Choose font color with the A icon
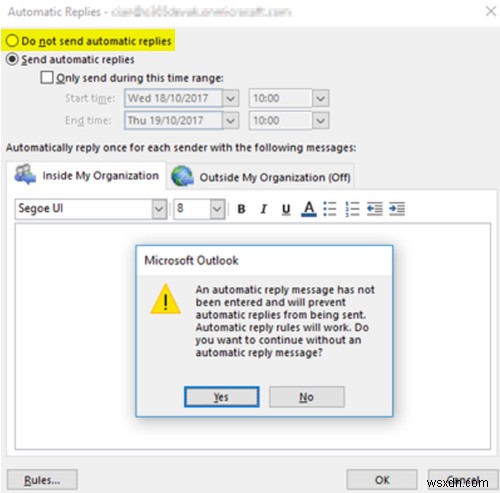This screenshot has width=500, height=493. 309,209
